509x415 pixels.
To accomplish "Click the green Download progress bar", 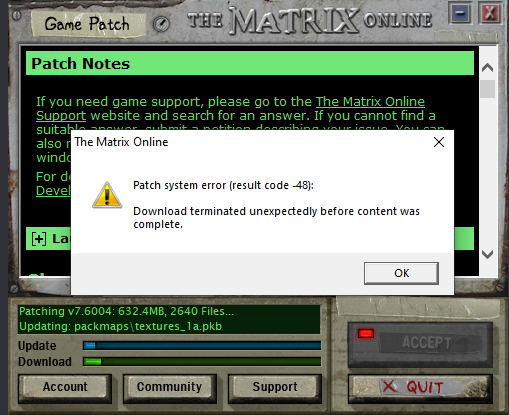I will point(202,361).
